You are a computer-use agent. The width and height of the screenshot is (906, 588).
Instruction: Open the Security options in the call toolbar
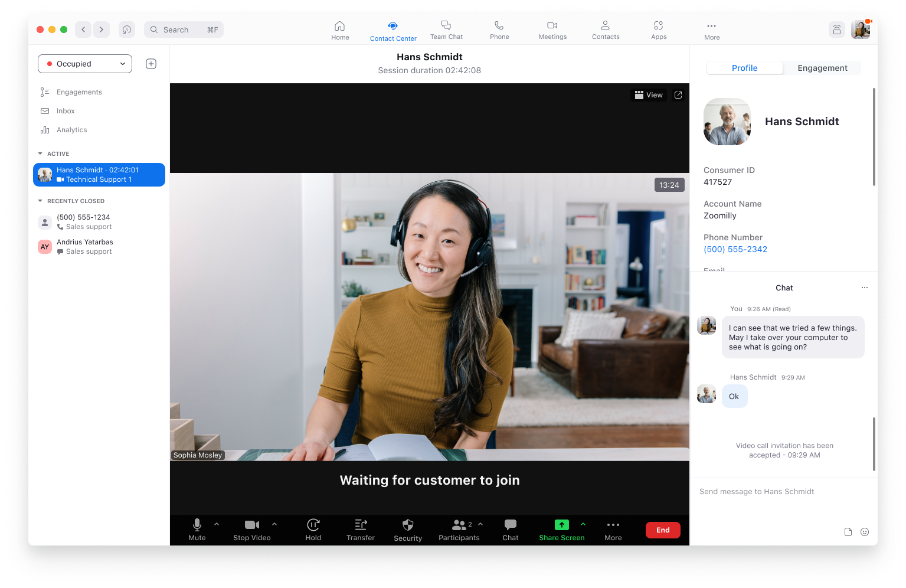click(407, 530)
